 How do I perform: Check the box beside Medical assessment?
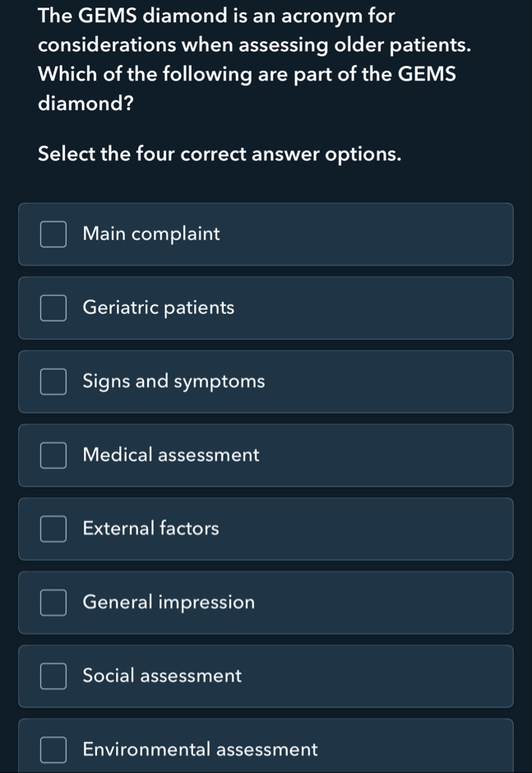pos(53,456)
